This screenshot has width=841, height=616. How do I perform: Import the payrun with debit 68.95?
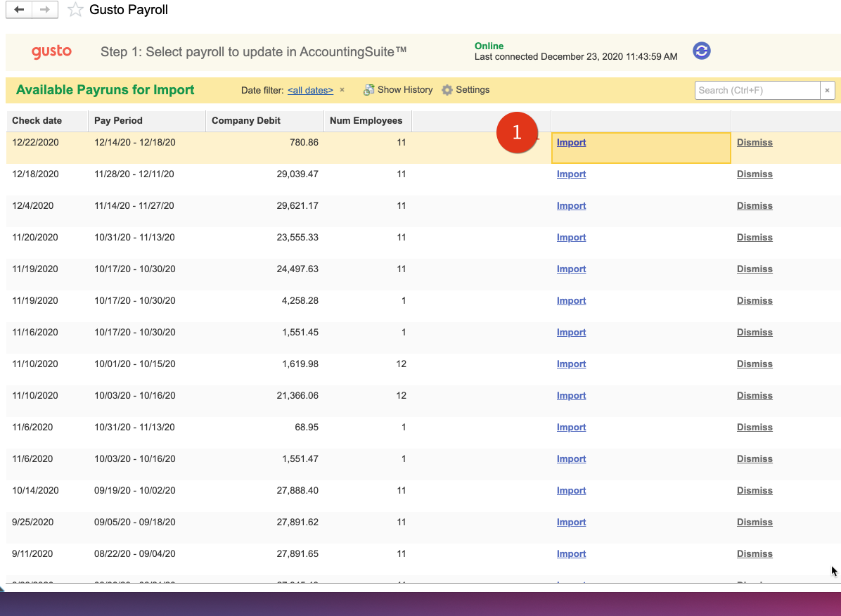click(571, 428)
